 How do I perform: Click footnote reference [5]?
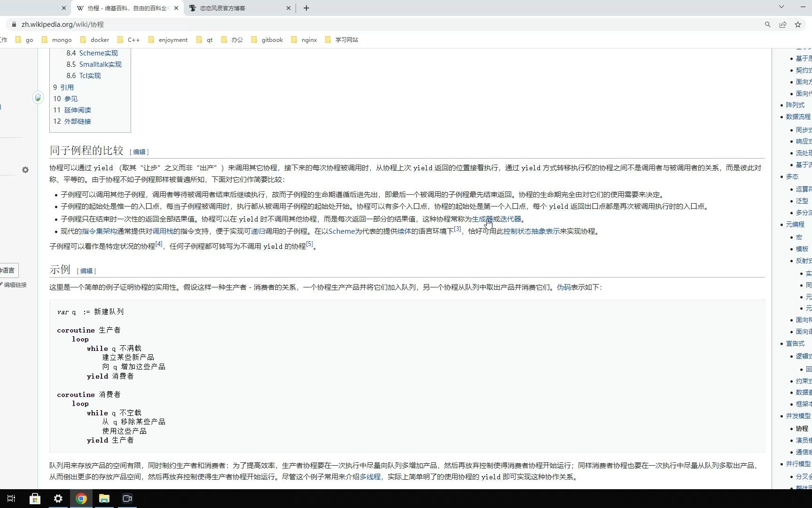click(309, 244)
